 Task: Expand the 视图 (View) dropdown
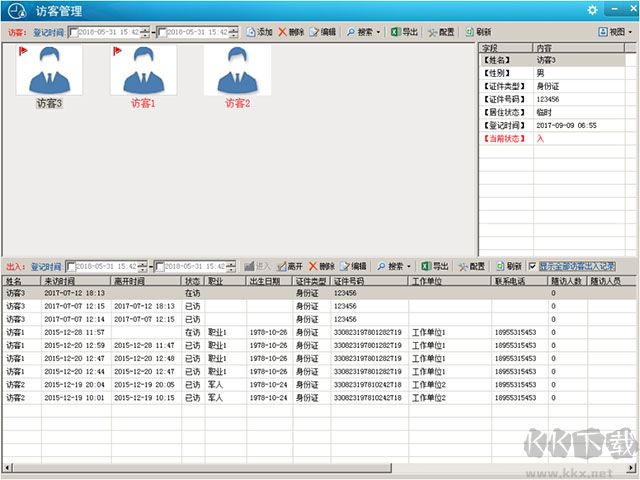(x=615, y=32)
